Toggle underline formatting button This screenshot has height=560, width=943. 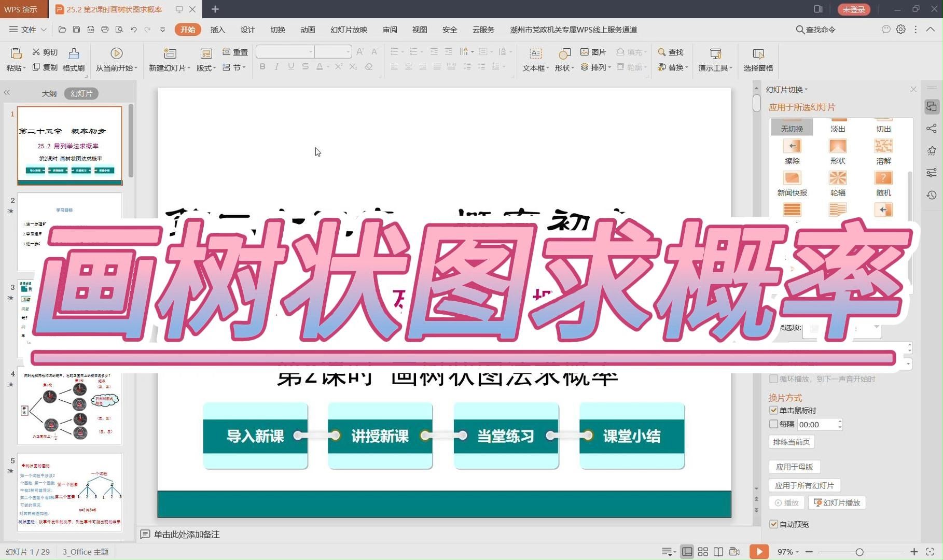coord(291,66)
